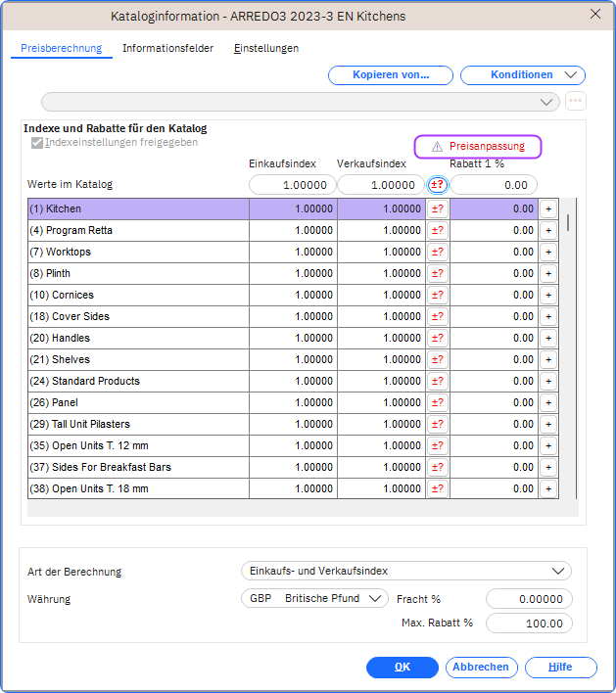Image resolution: width=616 pixels, height=693 pixels.
Task: Open the Währung GBP currency dropdown
Action: coord(314,599)
